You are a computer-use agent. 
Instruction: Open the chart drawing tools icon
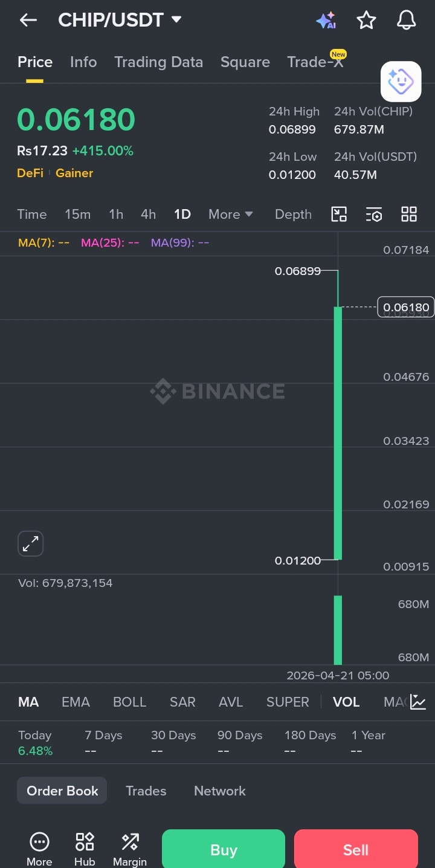pyautogui.click(x=339, y=214)
